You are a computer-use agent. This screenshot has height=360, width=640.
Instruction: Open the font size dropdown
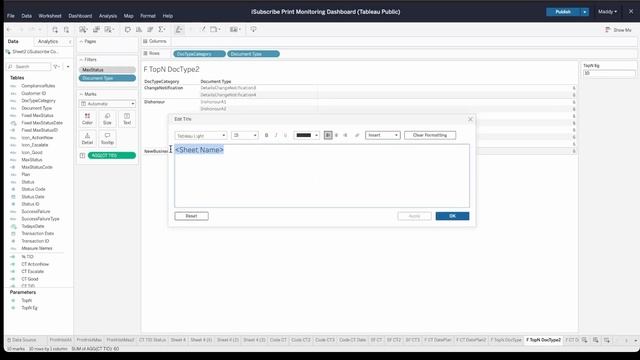coord(245,136)
